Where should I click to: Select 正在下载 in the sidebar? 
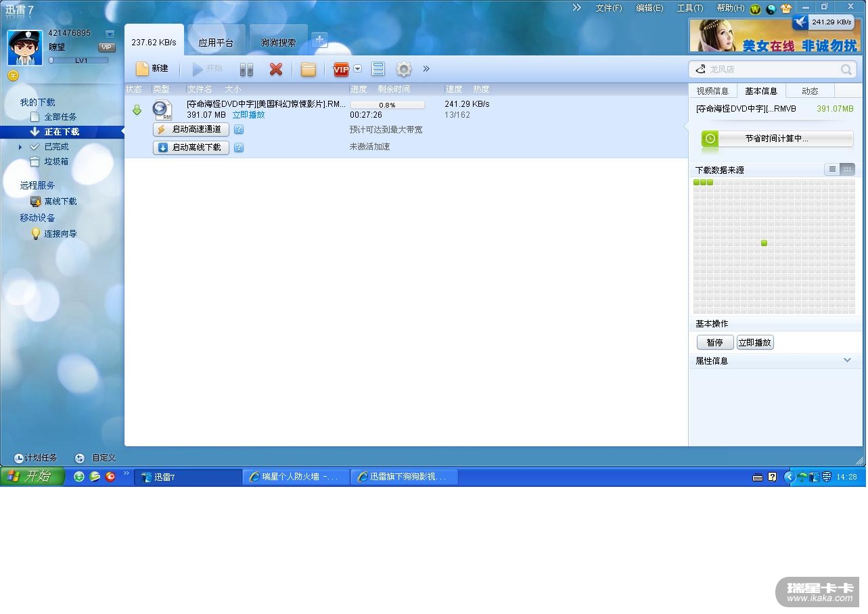tap(62, 132)
